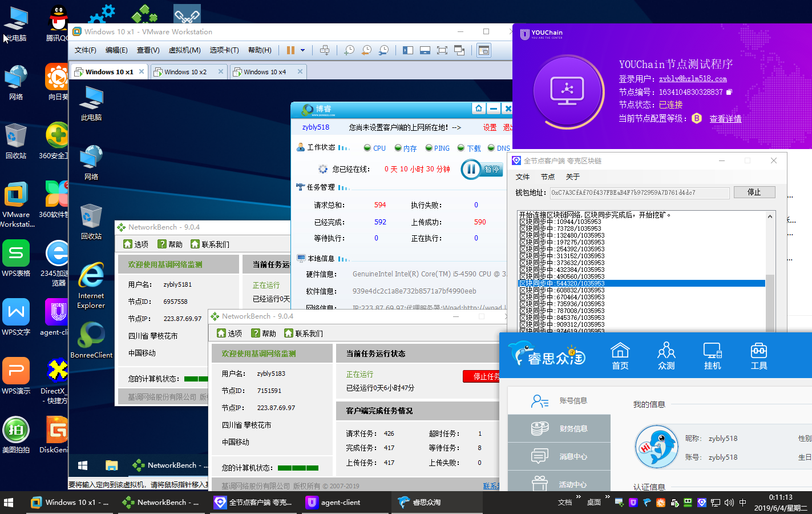Click 联系我们 in zybly5181's NetworkBench window

[210, 244]
